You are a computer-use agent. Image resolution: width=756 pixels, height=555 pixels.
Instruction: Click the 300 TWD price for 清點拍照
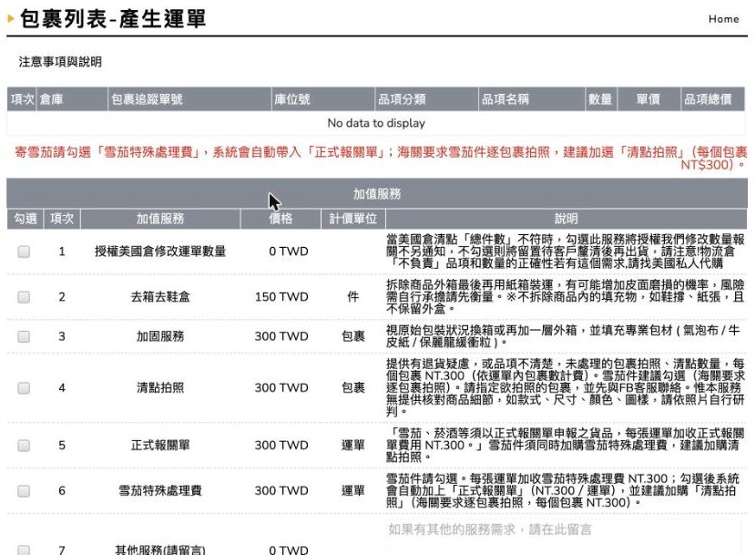[x=281, y=388]
